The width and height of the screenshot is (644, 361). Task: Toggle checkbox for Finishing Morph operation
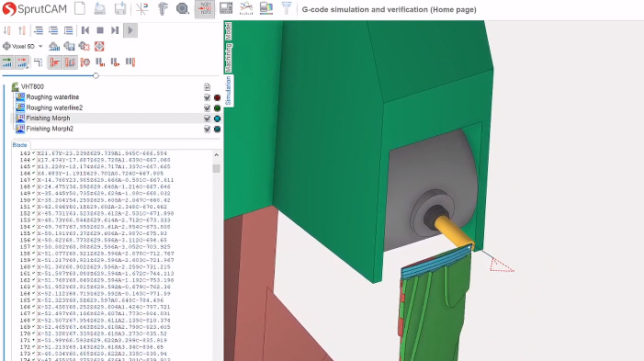pyautogui.click(x=207, y=118)
